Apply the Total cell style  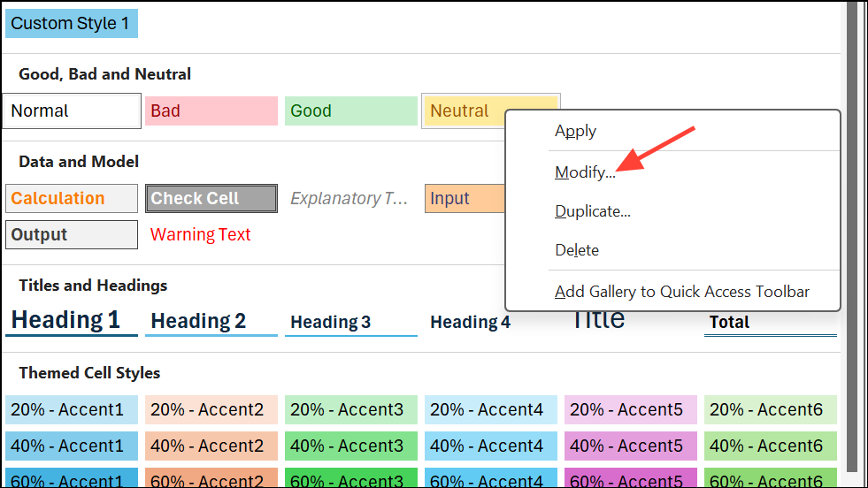pyautogui.click(x=770, y=323)
